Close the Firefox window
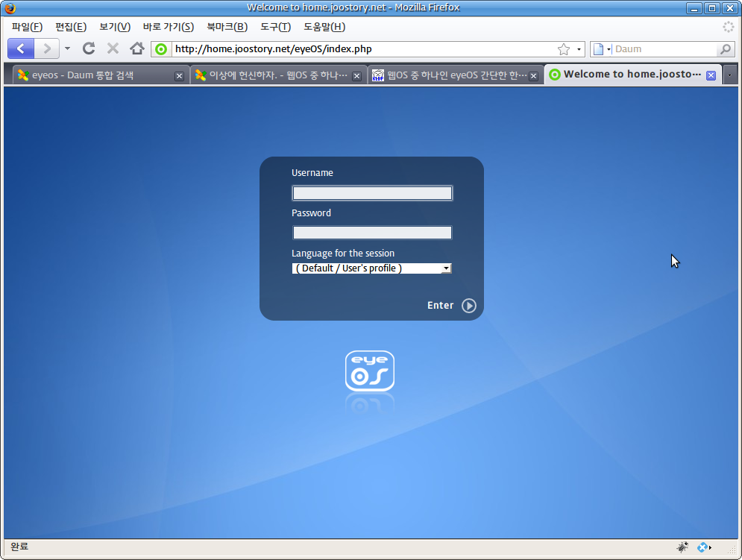 [730, 8]
